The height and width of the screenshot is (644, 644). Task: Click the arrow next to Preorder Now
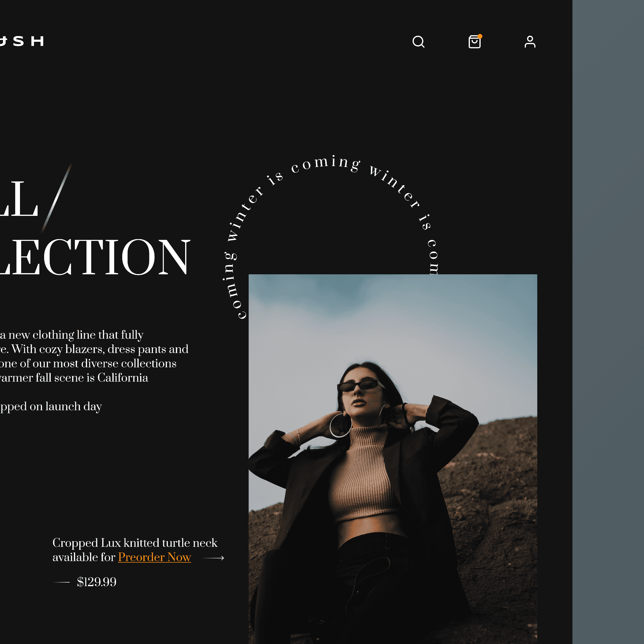(213, 558)
